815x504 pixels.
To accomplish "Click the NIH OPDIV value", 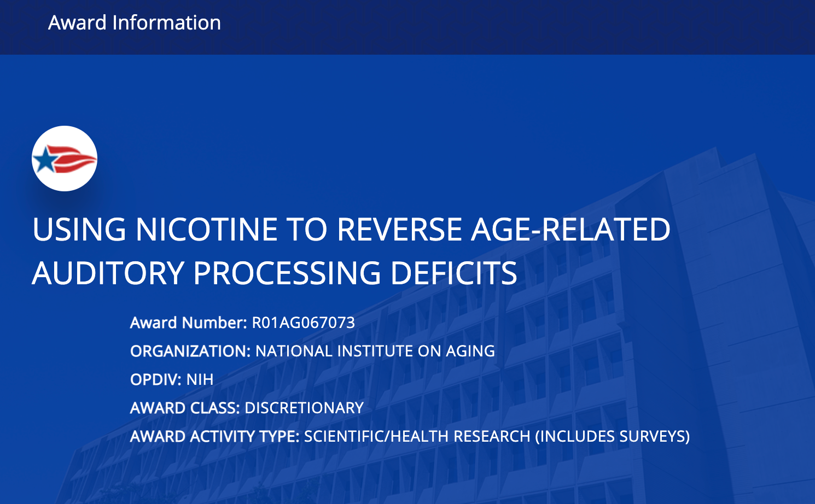I will [201, 380].
